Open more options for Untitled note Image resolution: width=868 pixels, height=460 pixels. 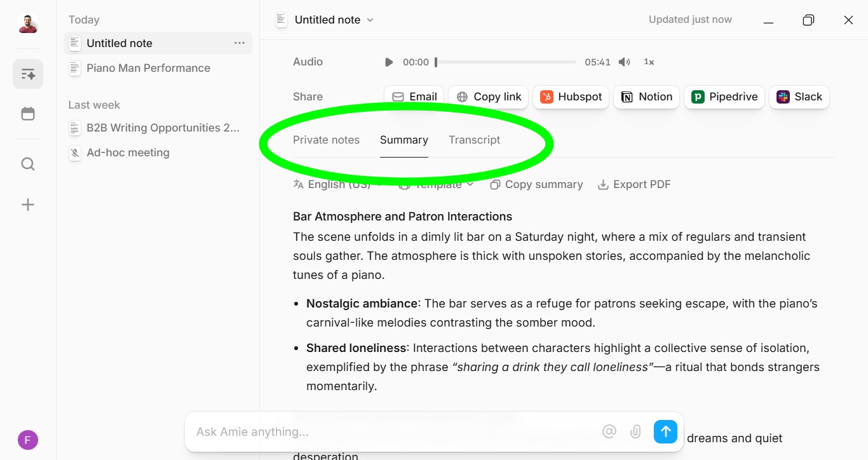pos(239,43)
